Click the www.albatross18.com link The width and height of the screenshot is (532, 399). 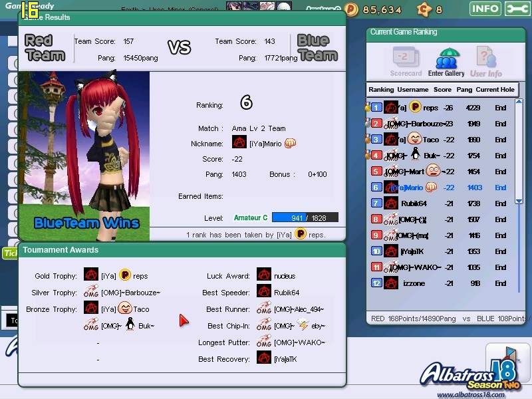point(471,394)
